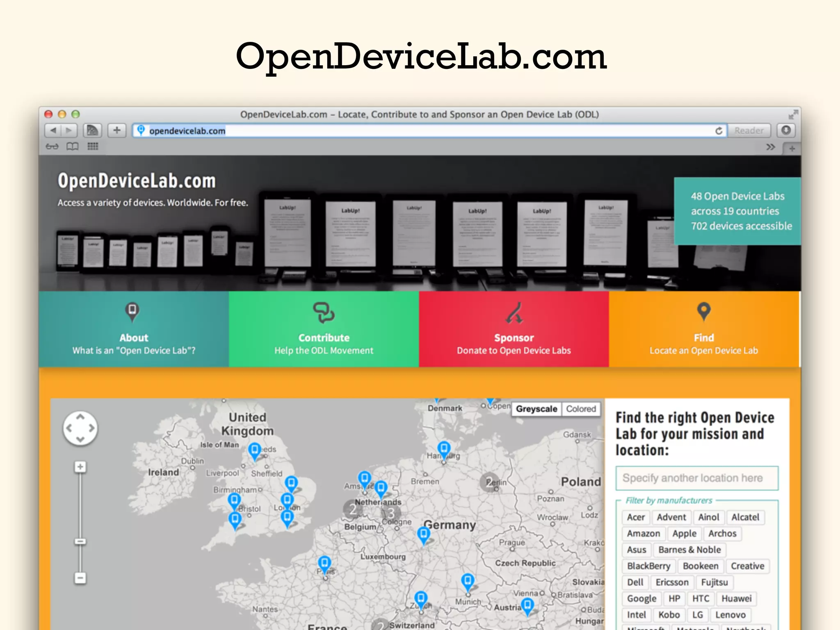Viewport: 840px width, 630px height.
Task: Filter by manufacturer Intel
Action: point(636,615)
